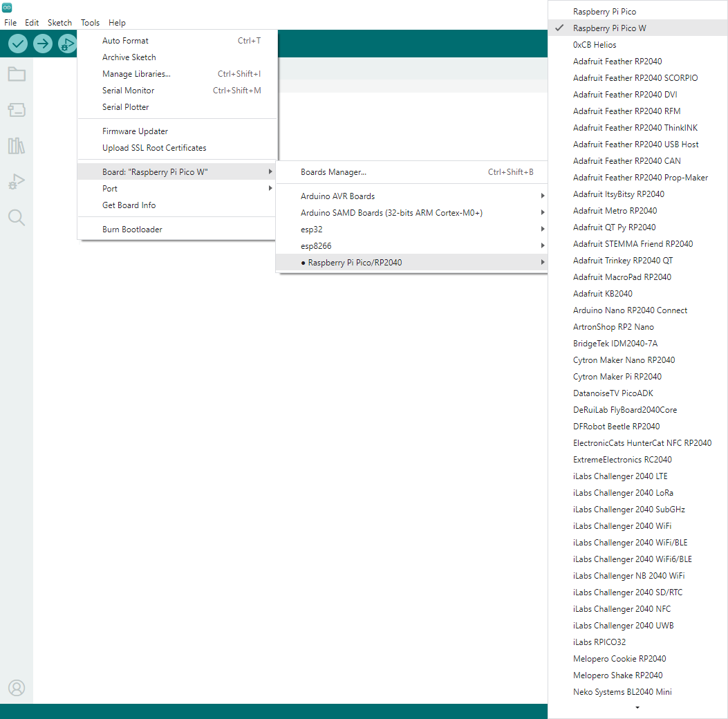
Task: Click the Arduino IDE logo icon
Action: (x=7, y=8)
